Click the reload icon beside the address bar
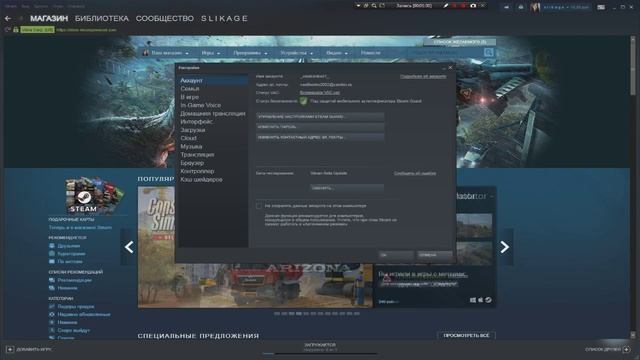Screen dimensions: 640x360 pyautogui.click(x=7, y=30)
